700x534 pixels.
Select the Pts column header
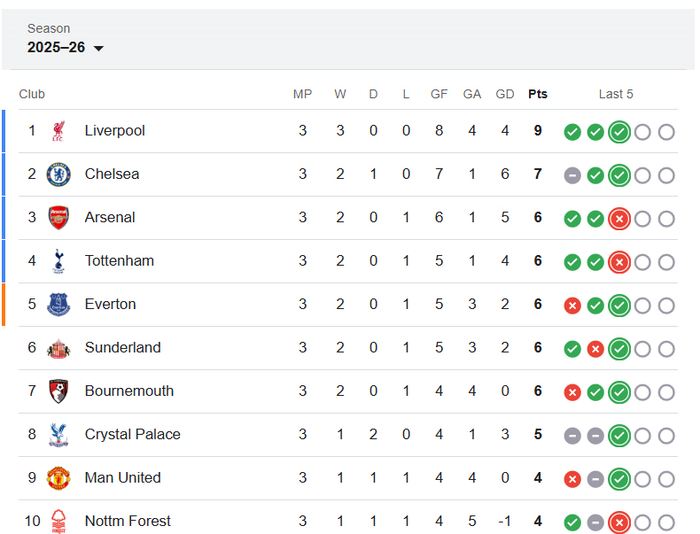538,94
